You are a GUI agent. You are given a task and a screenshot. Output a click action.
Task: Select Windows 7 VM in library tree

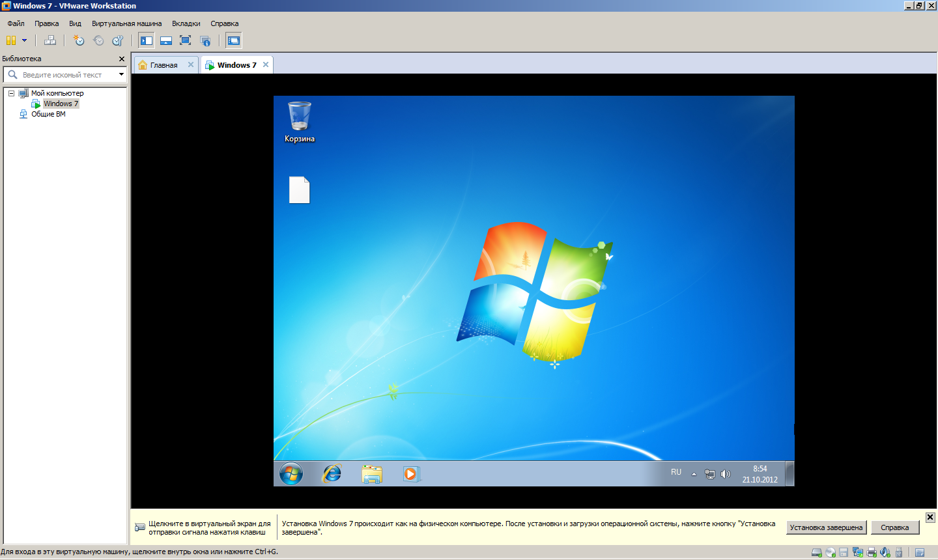pos(61,104)
